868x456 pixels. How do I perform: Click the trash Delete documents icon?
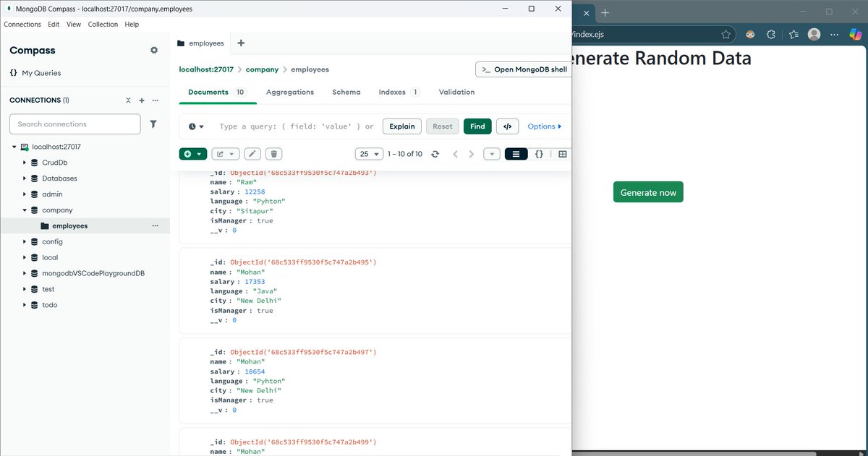click(273, 154)
